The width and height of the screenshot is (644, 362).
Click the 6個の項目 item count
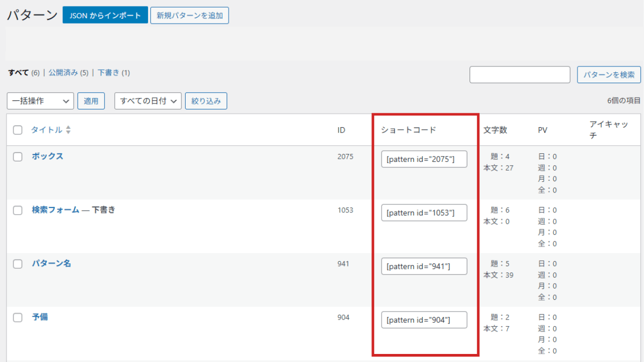pos(624,101)
